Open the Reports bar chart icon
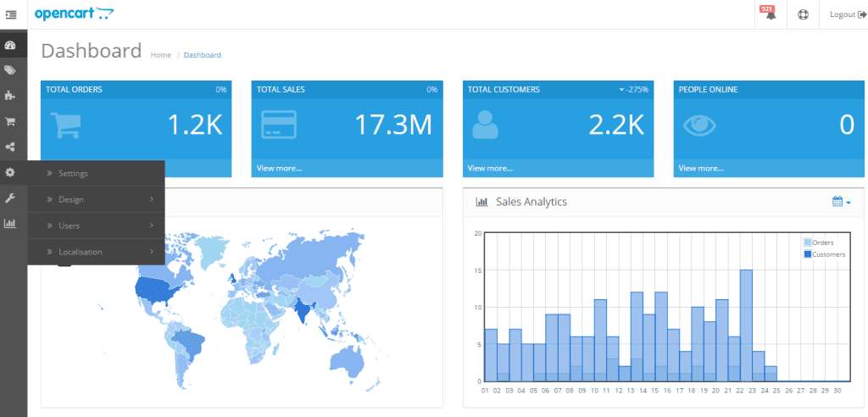Image resolution: width=868 pixels, height=417 pixels. pos(10,224)
